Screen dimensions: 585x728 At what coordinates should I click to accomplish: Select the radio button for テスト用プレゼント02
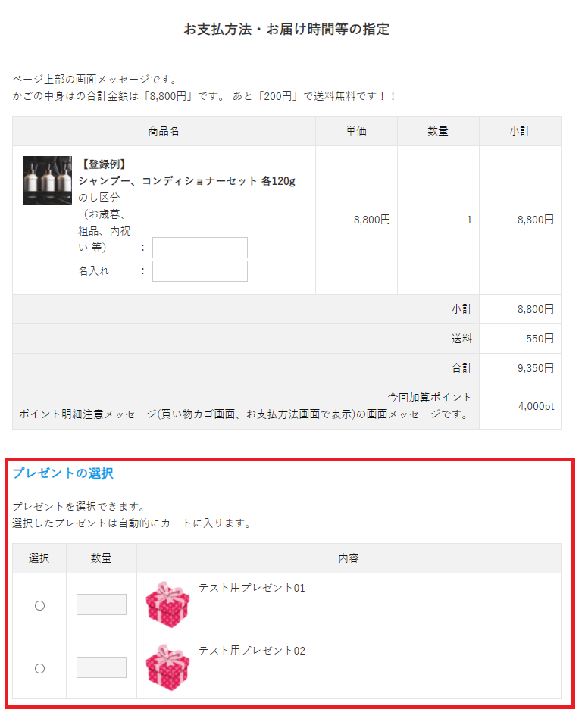coord(40,668)
